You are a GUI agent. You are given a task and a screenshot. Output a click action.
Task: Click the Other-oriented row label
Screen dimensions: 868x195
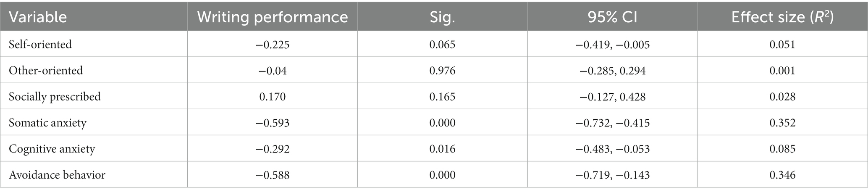[46, 70]
